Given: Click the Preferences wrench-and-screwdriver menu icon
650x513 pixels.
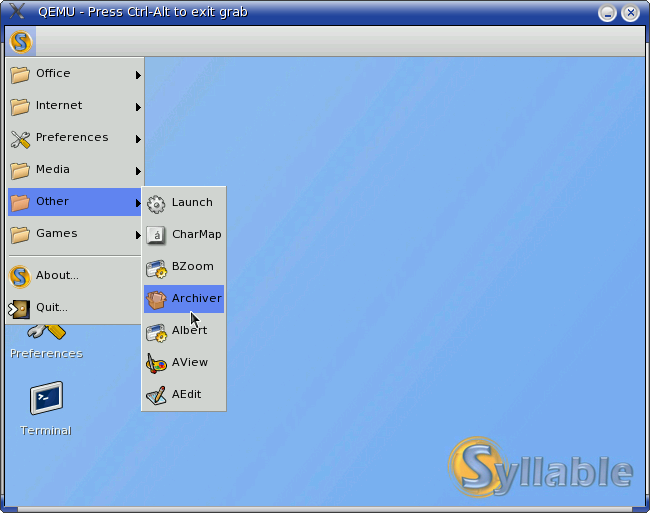Looking at the screenshot, I should pyautogui.click(x=20, y=139).
